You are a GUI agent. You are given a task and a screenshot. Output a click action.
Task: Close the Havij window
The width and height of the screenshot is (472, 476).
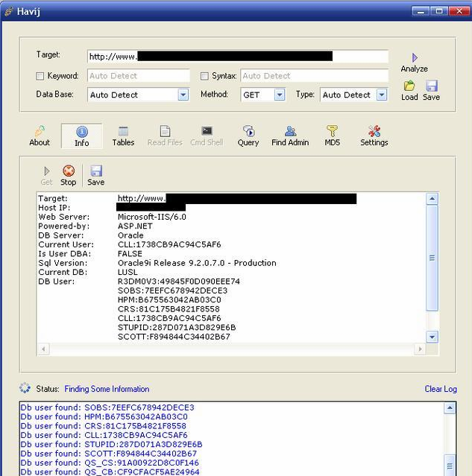click(459, 11)
